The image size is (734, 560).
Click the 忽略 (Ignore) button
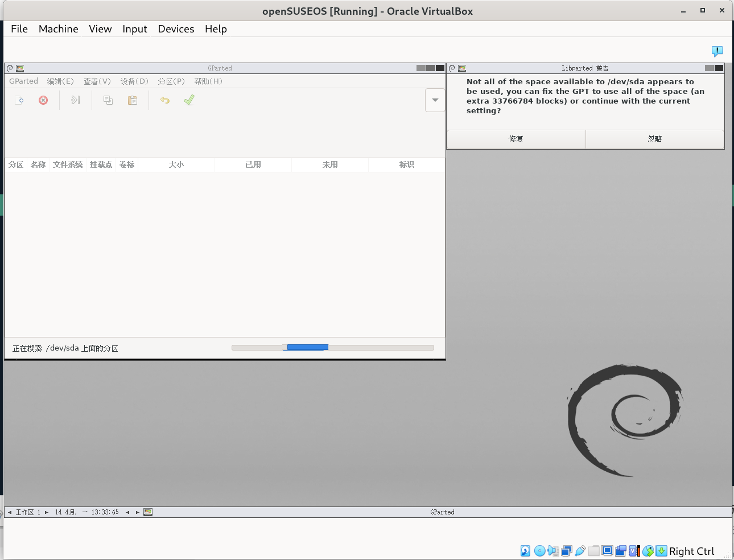click(655, 139)
